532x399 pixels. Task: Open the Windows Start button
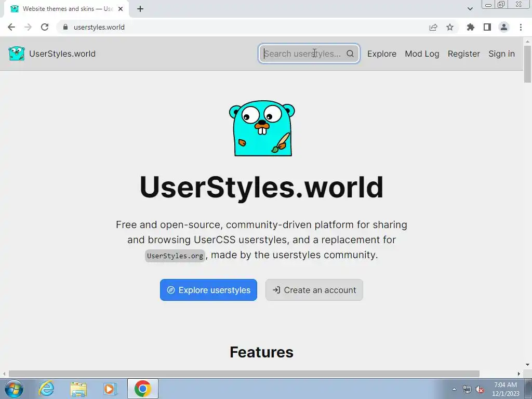[x=14, y=389]
